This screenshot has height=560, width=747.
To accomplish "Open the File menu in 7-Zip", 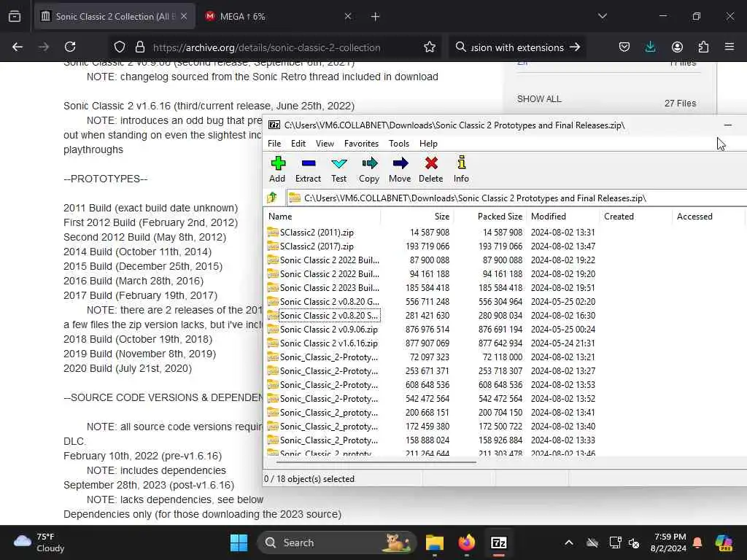I will (x=274, y=144).
